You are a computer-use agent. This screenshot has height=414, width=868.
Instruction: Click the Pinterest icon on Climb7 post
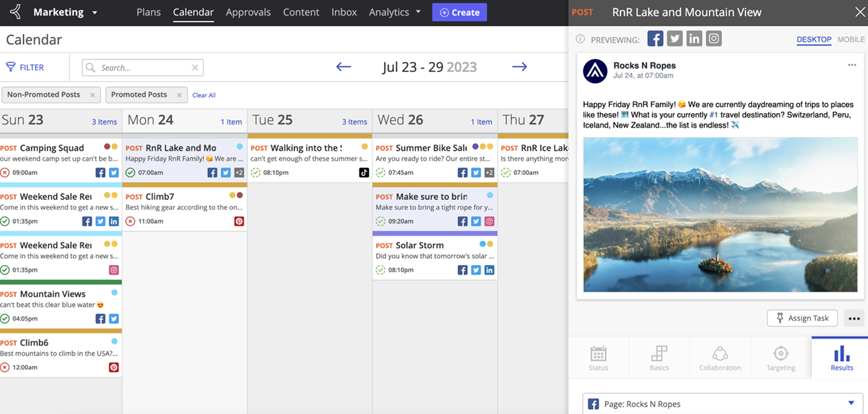[239, 221]
